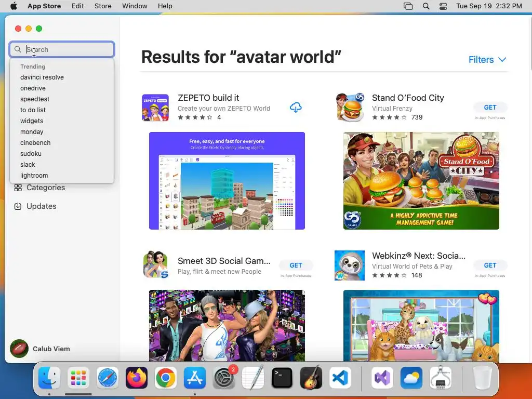View ZEPETO build it screenshot preview
This screenshot has height=399, width=532.
click(x=227, y=181)
